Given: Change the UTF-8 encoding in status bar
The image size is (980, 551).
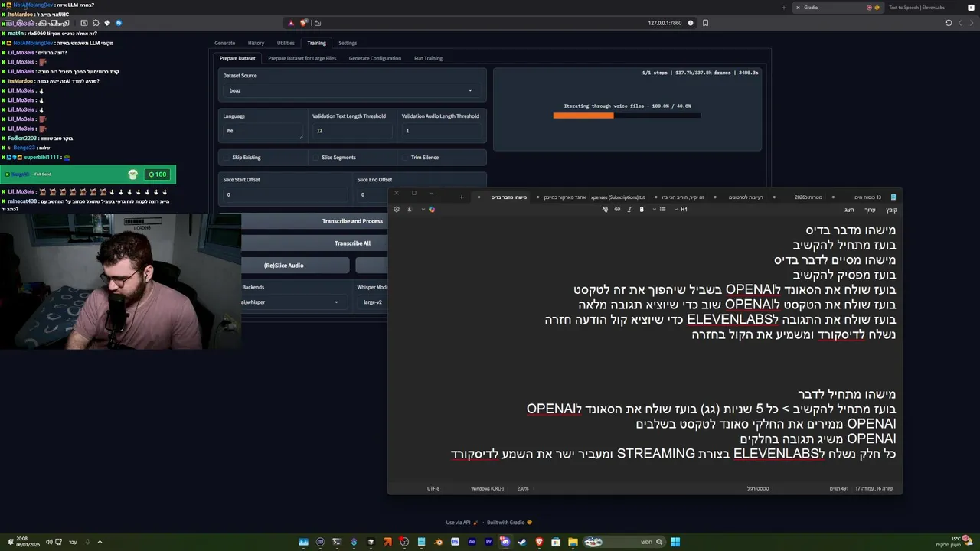Looking at the screenshot, I should click(433, 488).
